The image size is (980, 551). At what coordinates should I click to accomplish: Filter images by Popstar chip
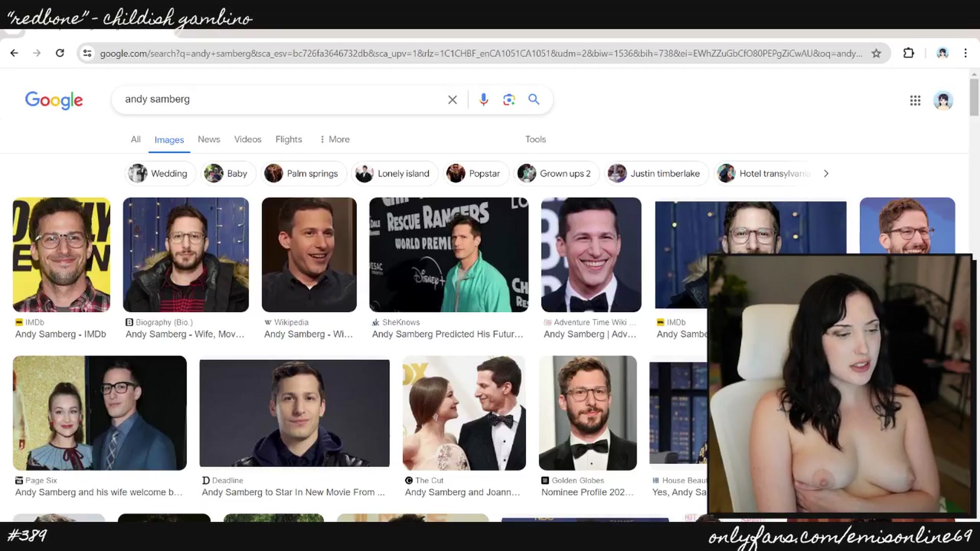coord(476,173)
